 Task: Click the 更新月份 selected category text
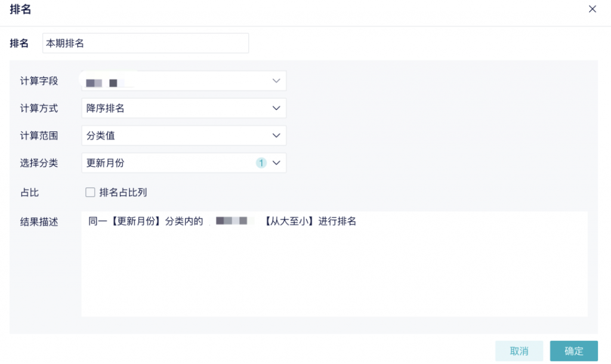106,163
